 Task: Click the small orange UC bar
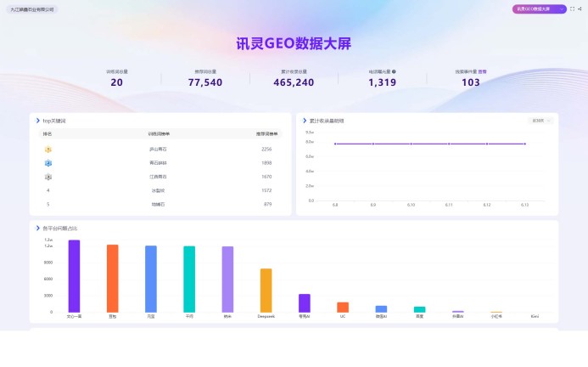coord(343,308)
